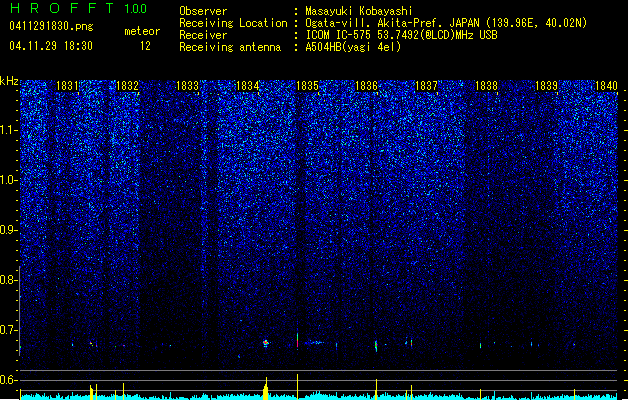Click the tall yellow intensity spike below 1834

[x=266, y=388]
